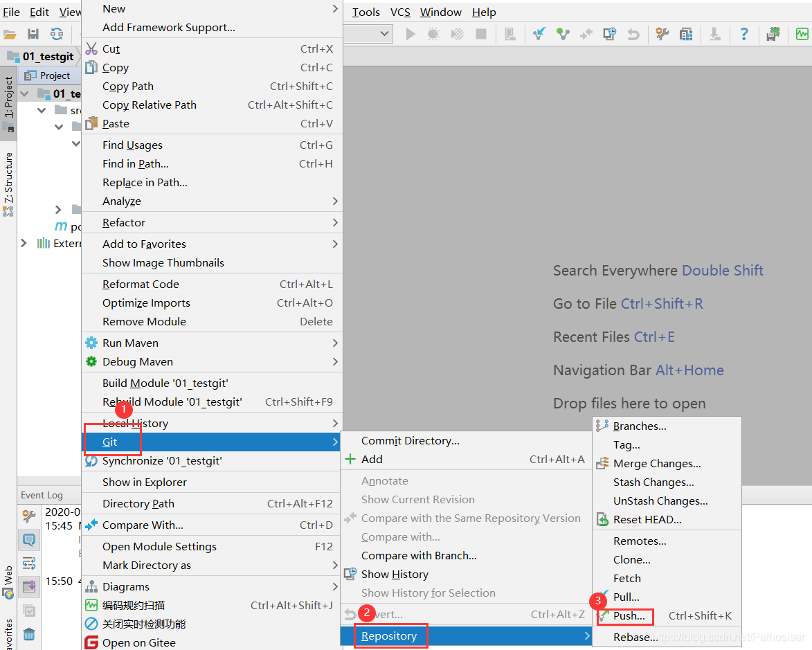Click the Event Log settings wrench icon
This screenshot has width=812, height=650.
[29, 516]
